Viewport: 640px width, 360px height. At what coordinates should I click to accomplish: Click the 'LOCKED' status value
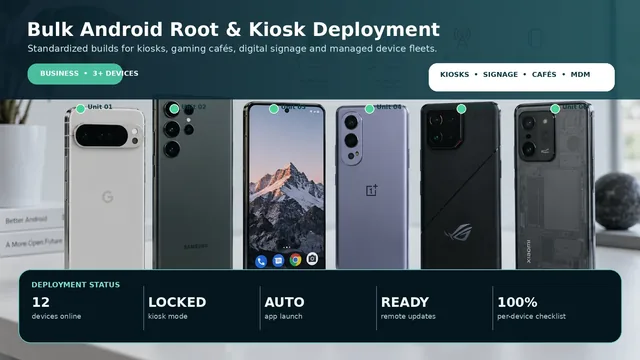coord(177,302)
